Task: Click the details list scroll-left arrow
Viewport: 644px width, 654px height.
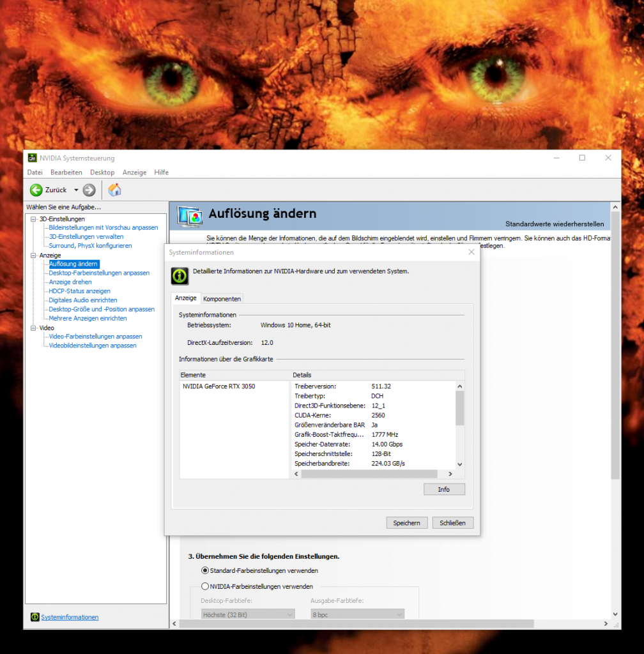Action: (x=296, y=474)
